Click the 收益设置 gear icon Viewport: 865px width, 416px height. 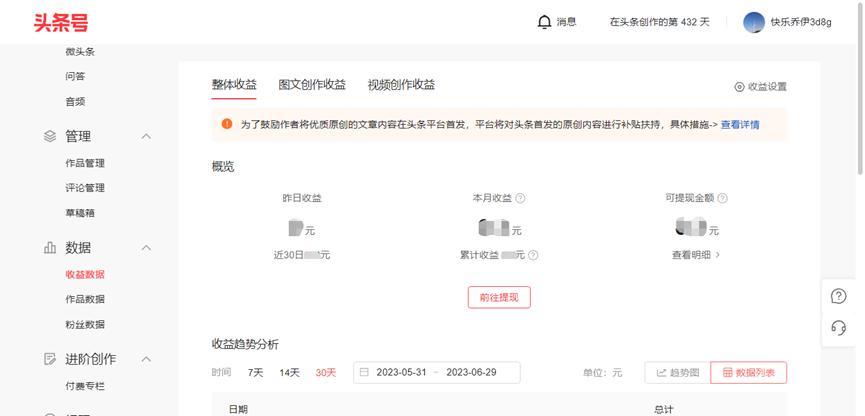coord(739,87)
